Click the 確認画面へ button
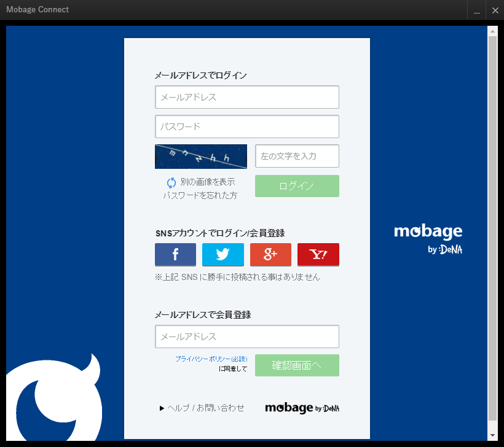The height and width of the screenshot is (447, 504). pos(297,365)
